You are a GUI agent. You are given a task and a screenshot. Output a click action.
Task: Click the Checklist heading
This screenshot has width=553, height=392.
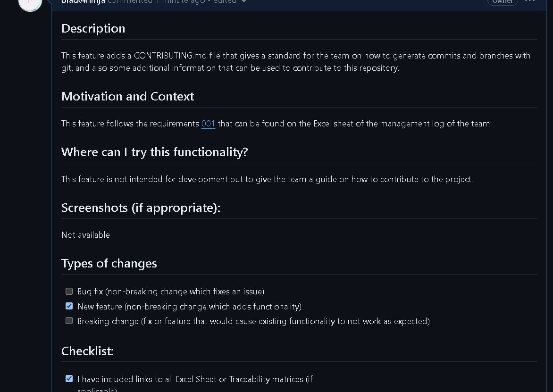[x=88, y=351]
